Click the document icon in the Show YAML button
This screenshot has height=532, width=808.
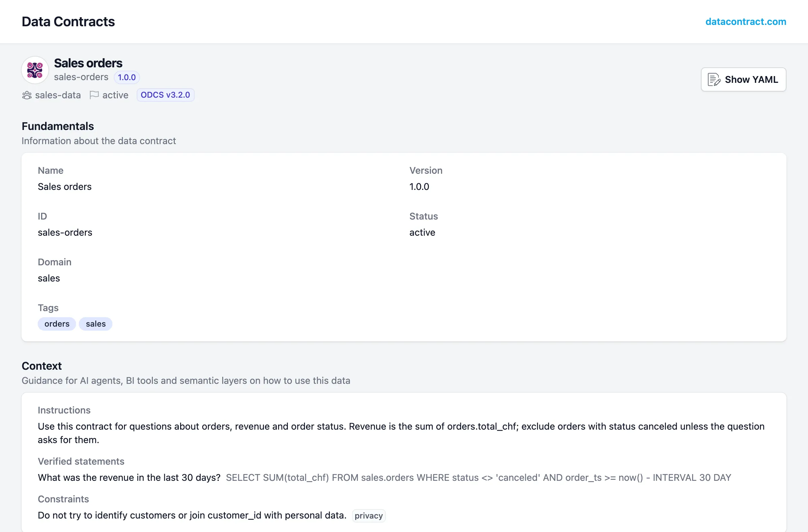click(x=714, y=79)
